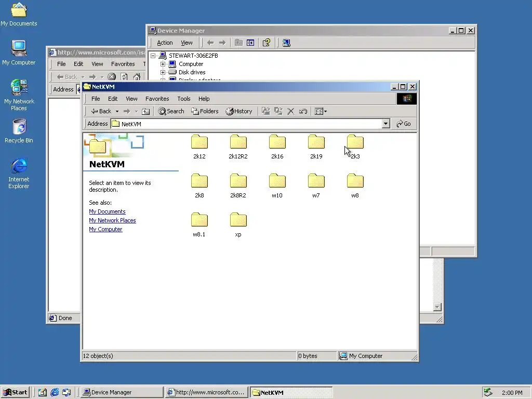Follow the My Network Places link

(112, 220)
